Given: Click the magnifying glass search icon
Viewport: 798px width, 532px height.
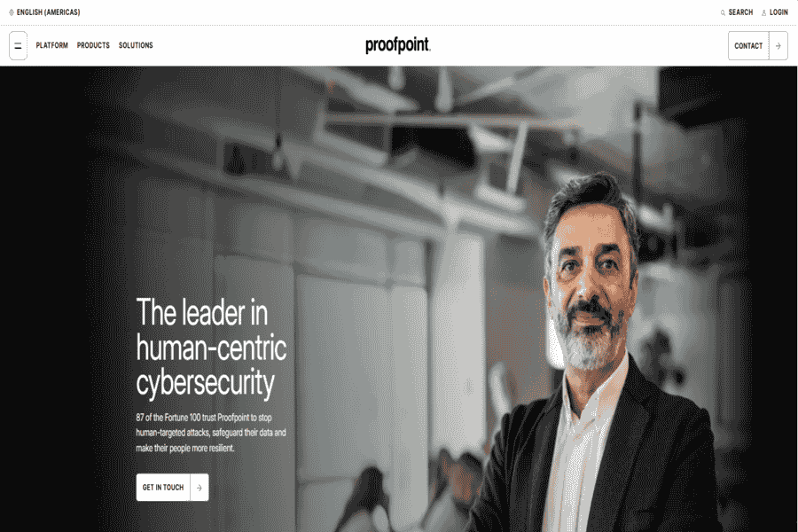Looking at the screenshot, I should (x=723, y=12).
